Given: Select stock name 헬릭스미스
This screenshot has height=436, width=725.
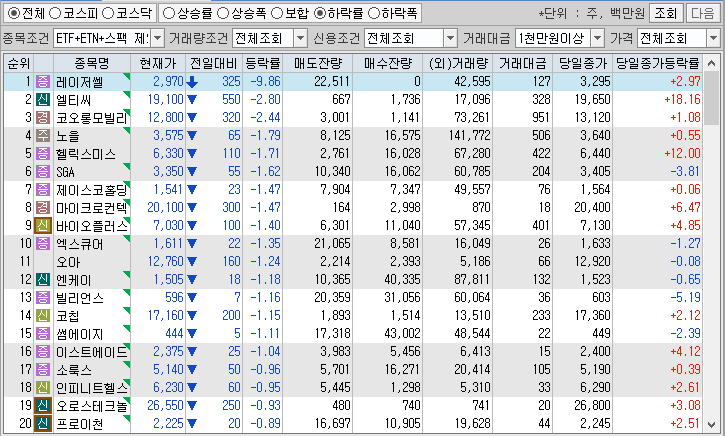Looking at the screenshot, I should (86, 154).
